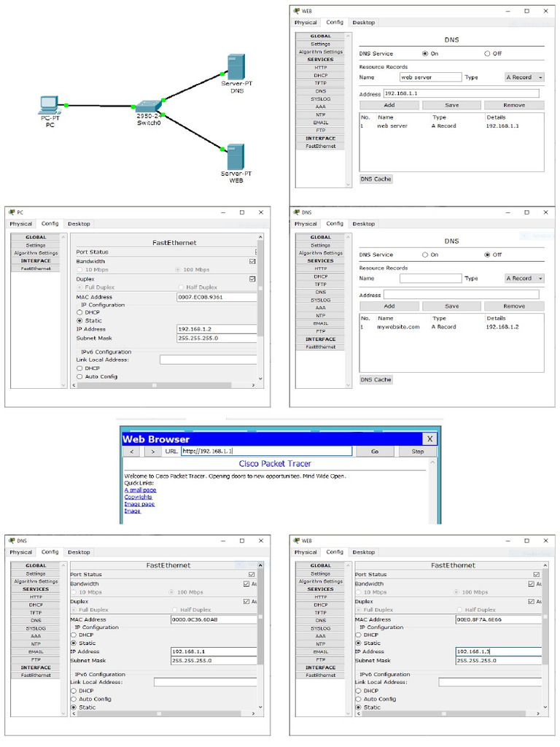Click Subnet Mask field in bottom WEB window
Image resolution: width=560 pixels, height=747 pixels.
coord(499,661)
